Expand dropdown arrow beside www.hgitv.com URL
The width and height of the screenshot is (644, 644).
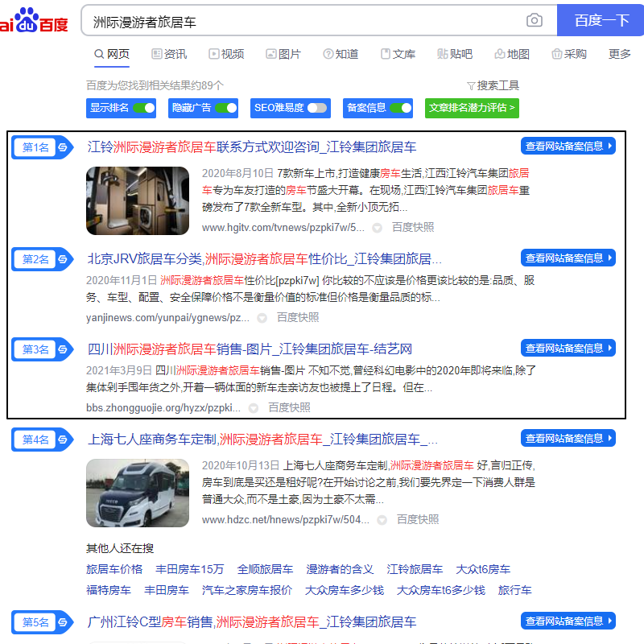pyautogui.click(x=377, y=228)
